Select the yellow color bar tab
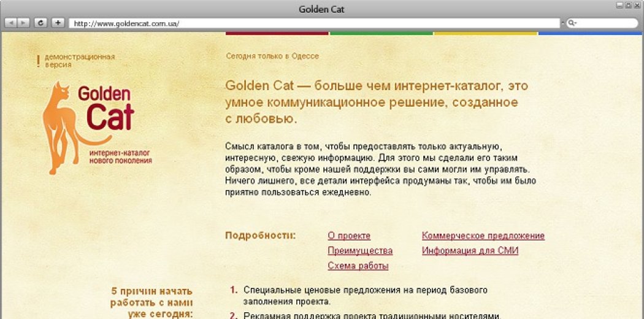This screenshot has height=319, width=644. (x=486, y=33)
